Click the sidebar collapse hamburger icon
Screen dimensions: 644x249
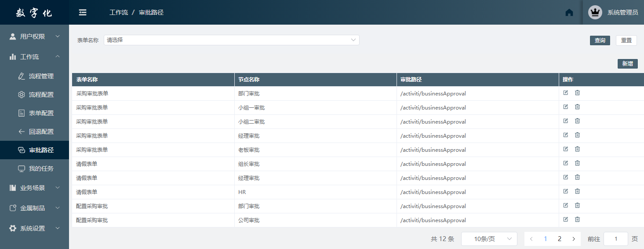(83, 12)
